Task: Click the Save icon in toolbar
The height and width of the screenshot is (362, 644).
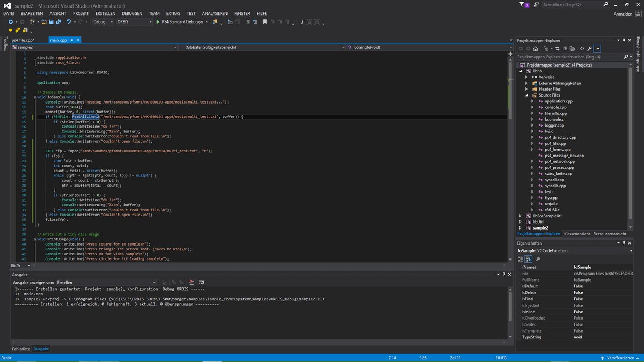Action: pyautogui.click(x=51, y=22)
